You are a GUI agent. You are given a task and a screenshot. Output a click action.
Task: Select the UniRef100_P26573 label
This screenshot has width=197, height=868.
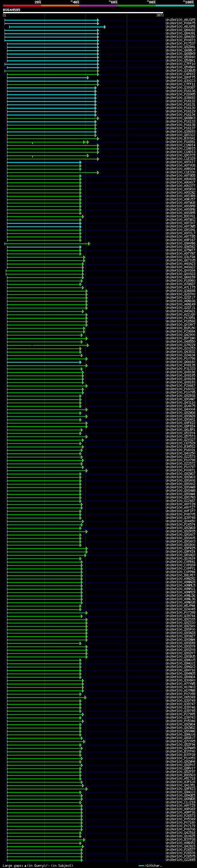tap(180, 816)
